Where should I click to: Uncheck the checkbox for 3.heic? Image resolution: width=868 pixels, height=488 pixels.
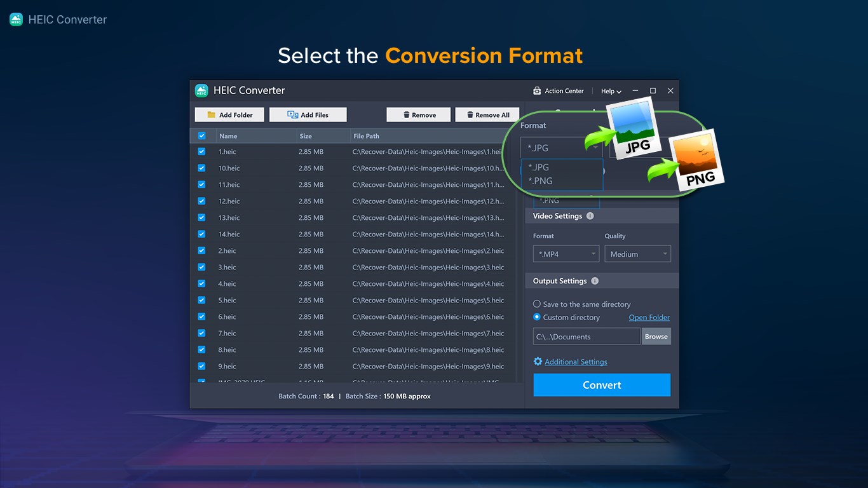pos(201,267)
